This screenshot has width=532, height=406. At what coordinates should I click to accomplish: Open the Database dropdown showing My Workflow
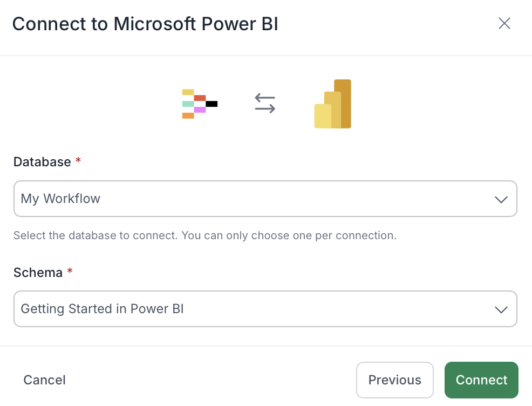pos(265,199)
